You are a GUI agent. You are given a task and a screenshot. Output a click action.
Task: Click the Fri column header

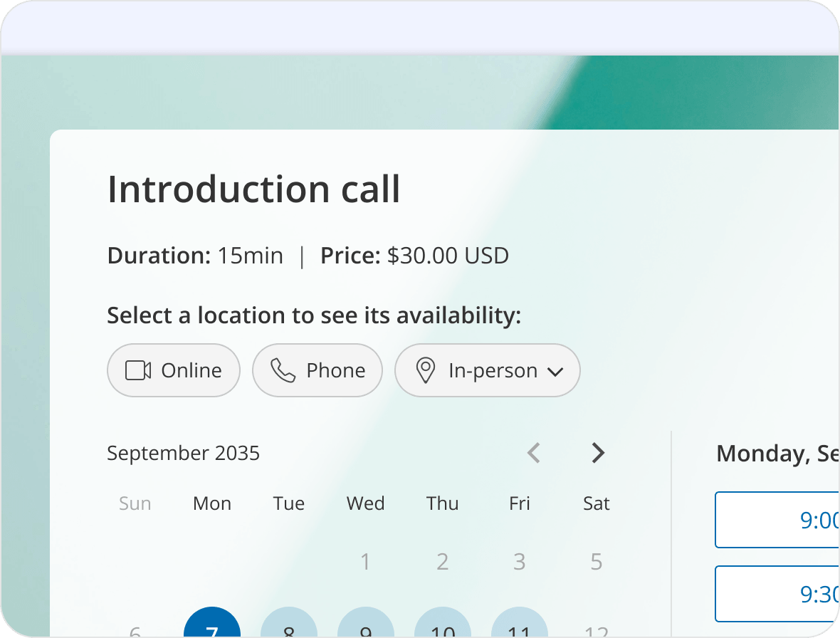point(520,503)
